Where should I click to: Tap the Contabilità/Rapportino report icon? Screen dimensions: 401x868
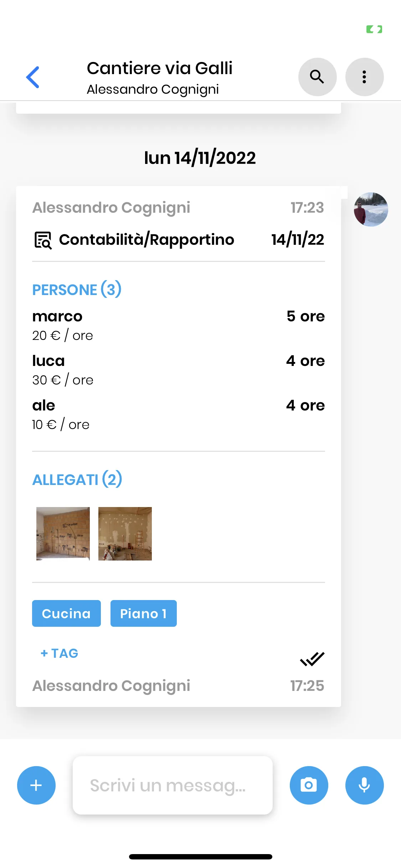tap(43, 240)
